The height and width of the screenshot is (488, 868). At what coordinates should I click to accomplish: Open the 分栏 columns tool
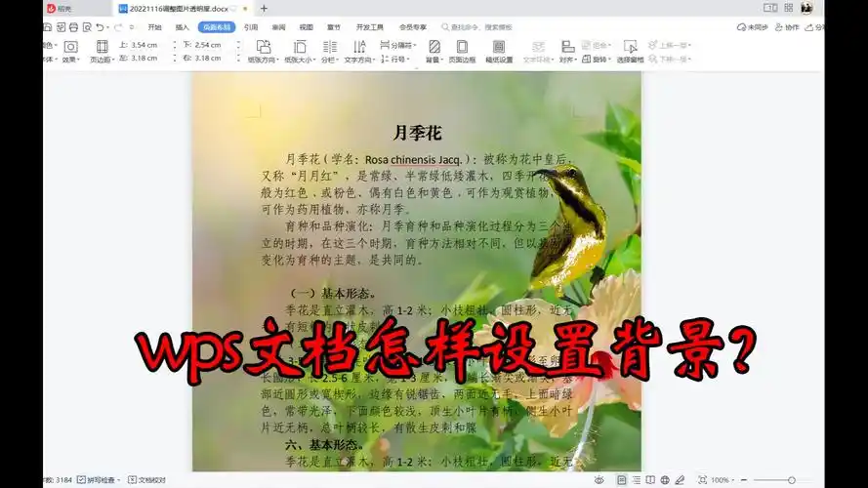[x=329, y=52]
